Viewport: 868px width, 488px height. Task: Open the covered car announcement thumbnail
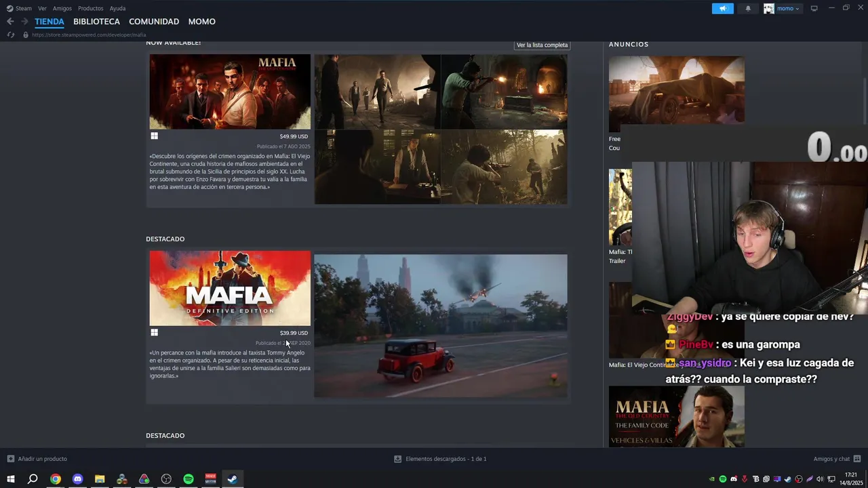coord(677,91)
